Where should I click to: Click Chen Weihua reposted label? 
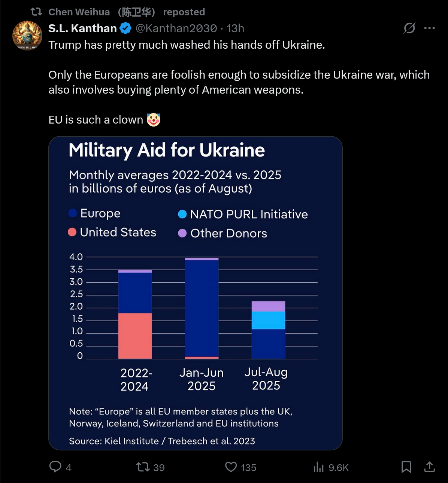(127, 12)
